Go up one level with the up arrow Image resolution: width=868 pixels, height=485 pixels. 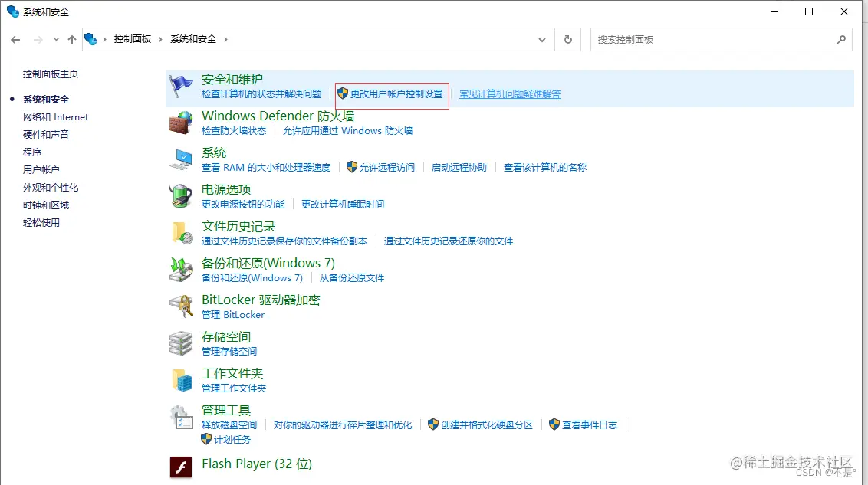[72, 39]
